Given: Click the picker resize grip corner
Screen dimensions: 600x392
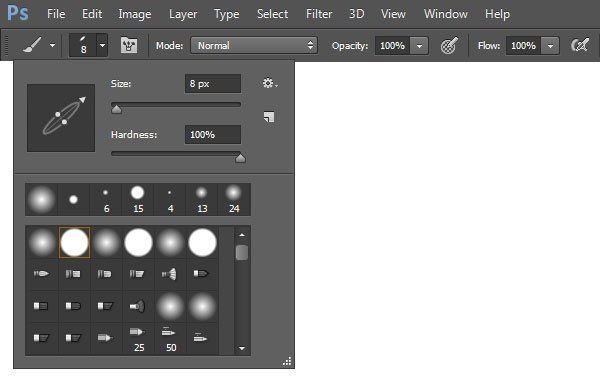Looking at the screenshot, I should pos(287,361).
